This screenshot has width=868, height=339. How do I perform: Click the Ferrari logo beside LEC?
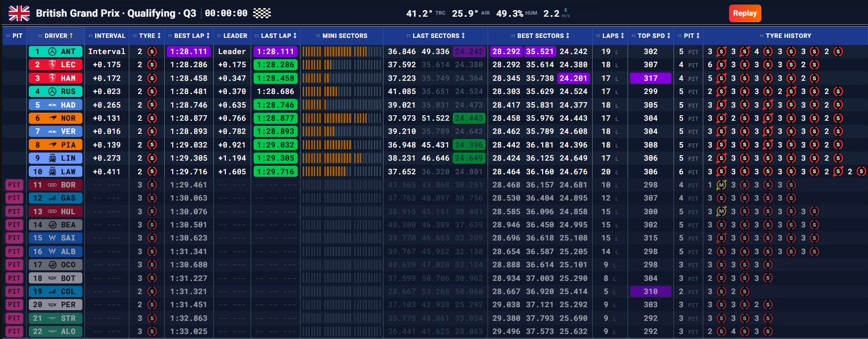point(52,65)
